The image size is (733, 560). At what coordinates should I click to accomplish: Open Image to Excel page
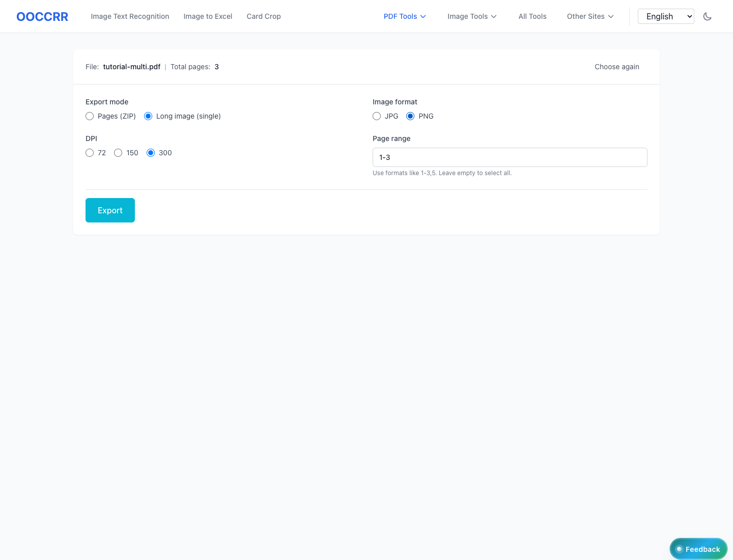[x=208, y=16]
